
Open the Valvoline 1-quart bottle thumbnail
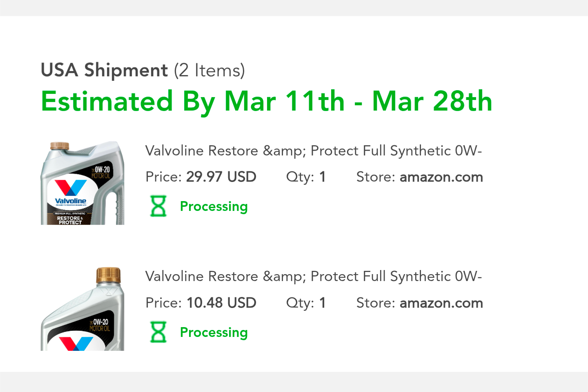point(82,309)
